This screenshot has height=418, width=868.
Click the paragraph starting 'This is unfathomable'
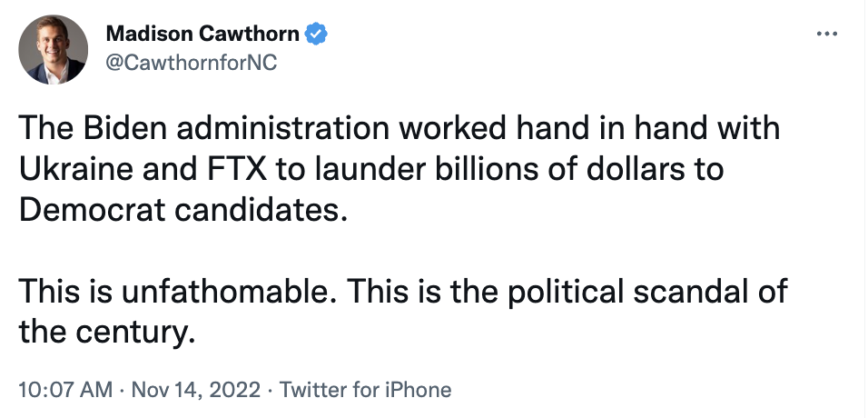coord(403,312)
